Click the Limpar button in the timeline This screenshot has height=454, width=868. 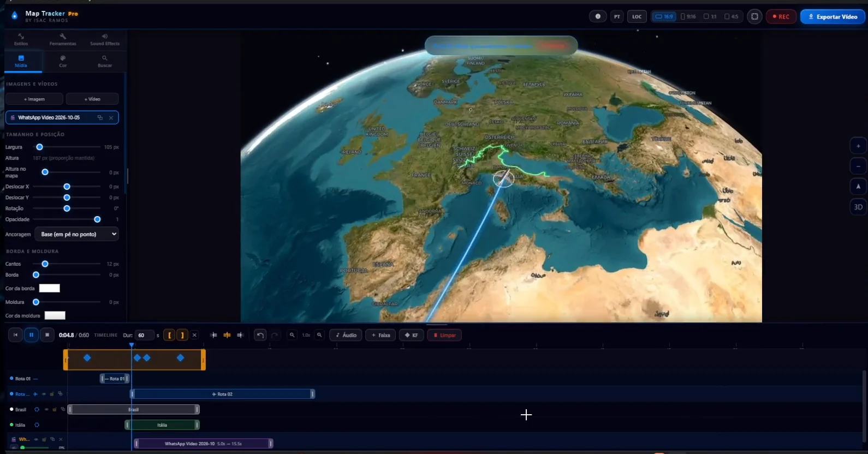point(444,335)
